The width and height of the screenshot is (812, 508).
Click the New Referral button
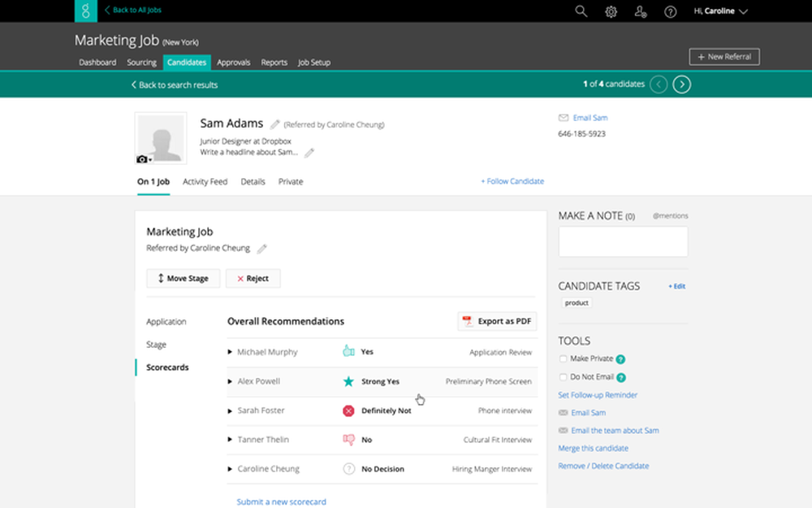click(724, 57)
